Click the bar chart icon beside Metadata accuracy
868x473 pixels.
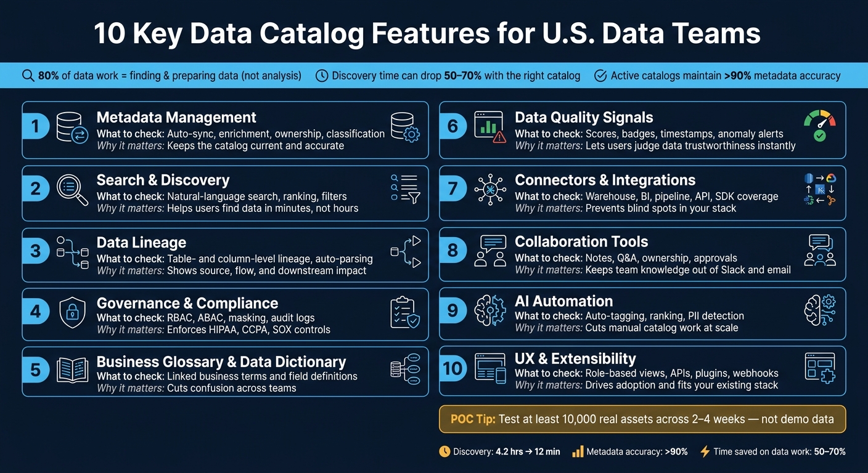pyautogui.click(x=578, y=451)
